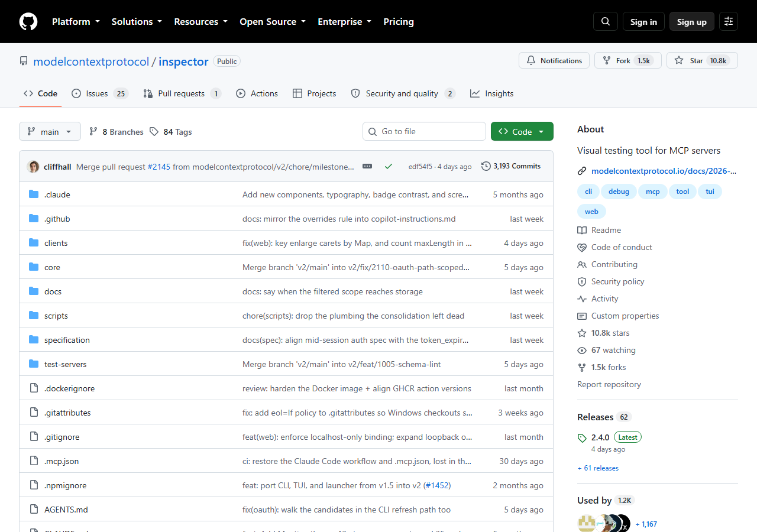This screenshot has width=757, height=532.
Task: Click the core folder icon
Action: coord(34,267)
